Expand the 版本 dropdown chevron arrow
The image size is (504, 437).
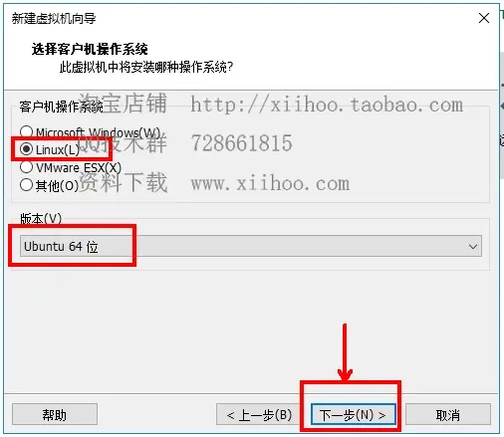[x=473, y=247]
